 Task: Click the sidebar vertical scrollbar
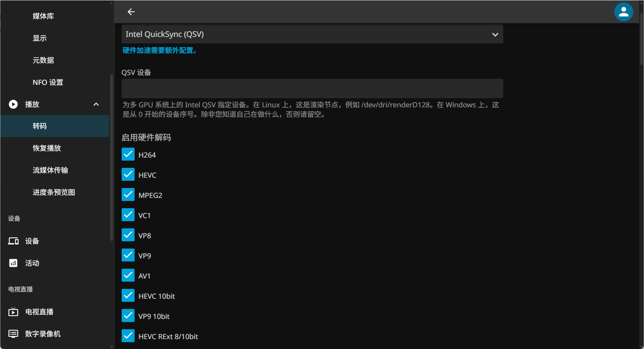point(111,158)
